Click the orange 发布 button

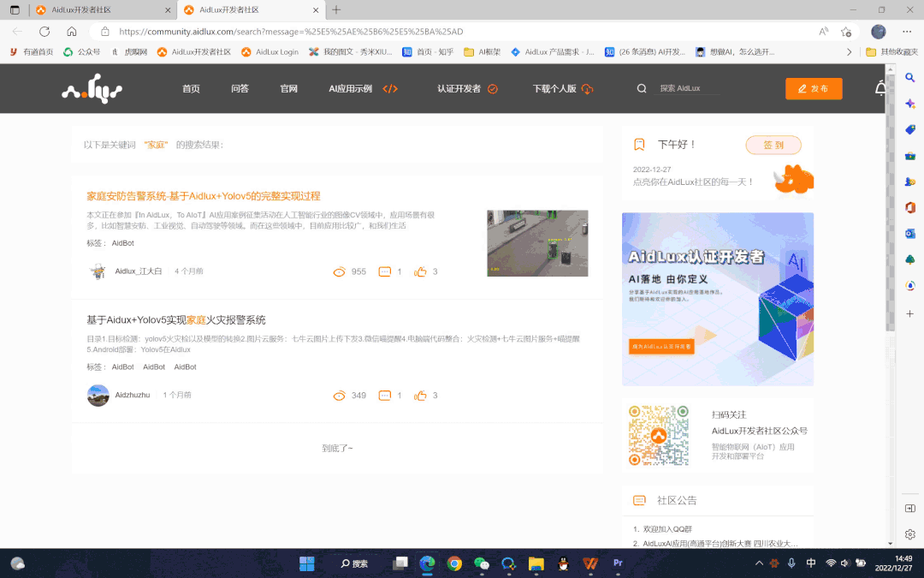point(813,88)
